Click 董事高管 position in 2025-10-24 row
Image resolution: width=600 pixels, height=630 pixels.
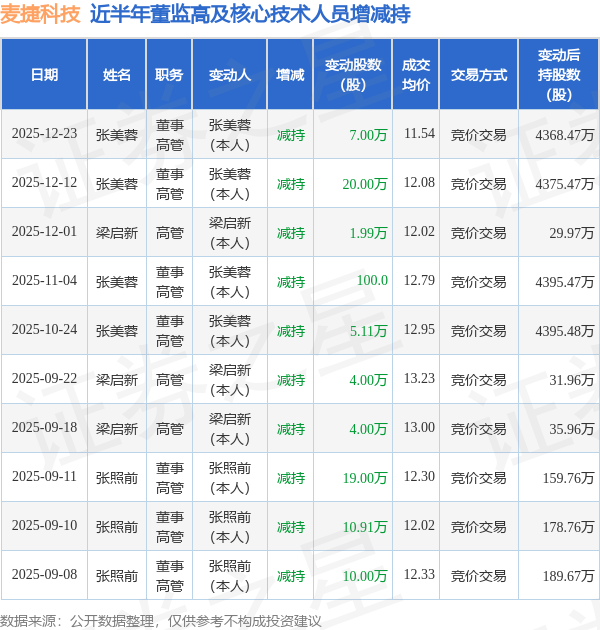[170, 331]
